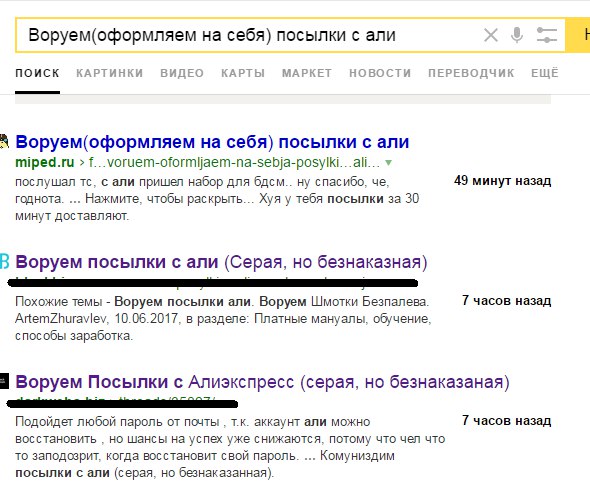Open the КАРТЫ tab
The image size is (590, 492).
pos(243,73)
